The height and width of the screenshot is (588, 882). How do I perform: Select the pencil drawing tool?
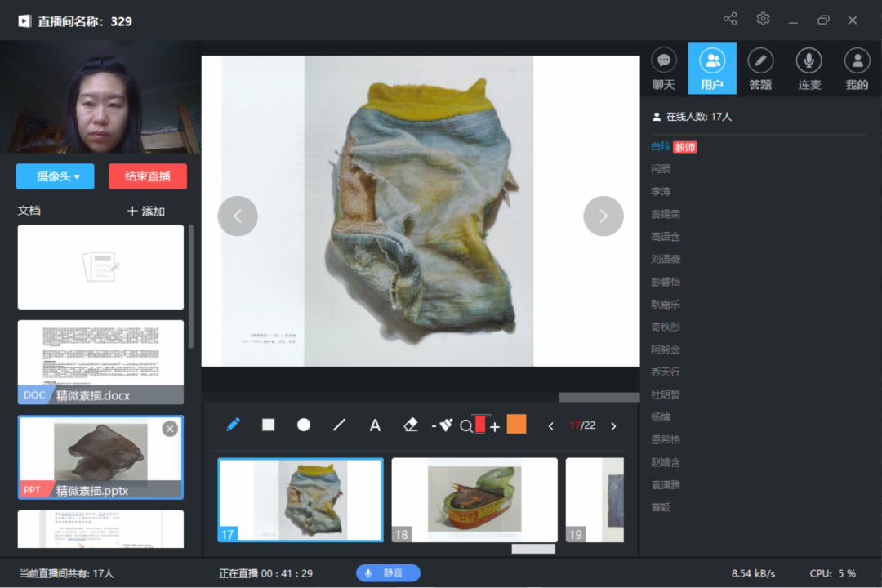233,425
